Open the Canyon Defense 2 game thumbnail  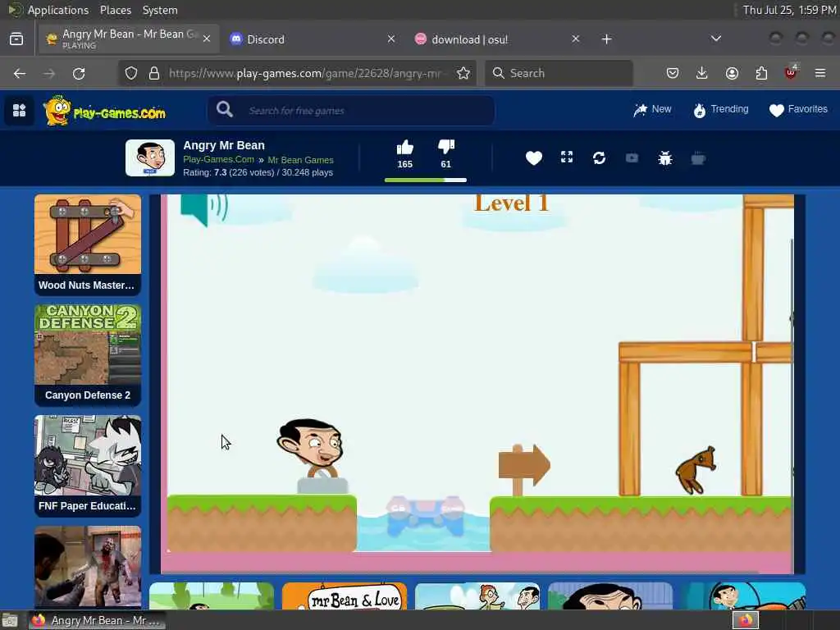pyautogui.click(x=88, y=354)
